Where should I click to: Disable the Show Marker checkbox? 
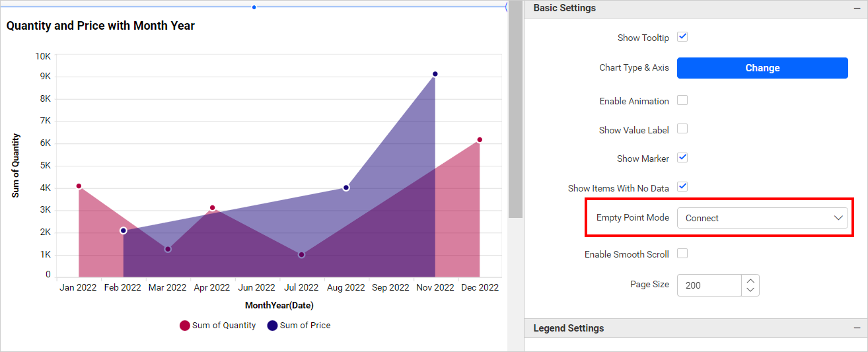coord(683,158)
